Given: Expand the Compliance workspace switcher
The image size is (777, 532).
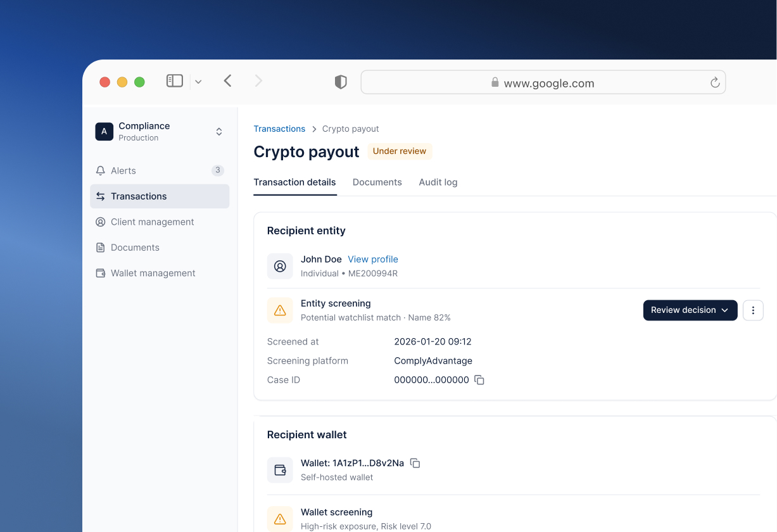Looking at the screenshot, I should 219,132.
